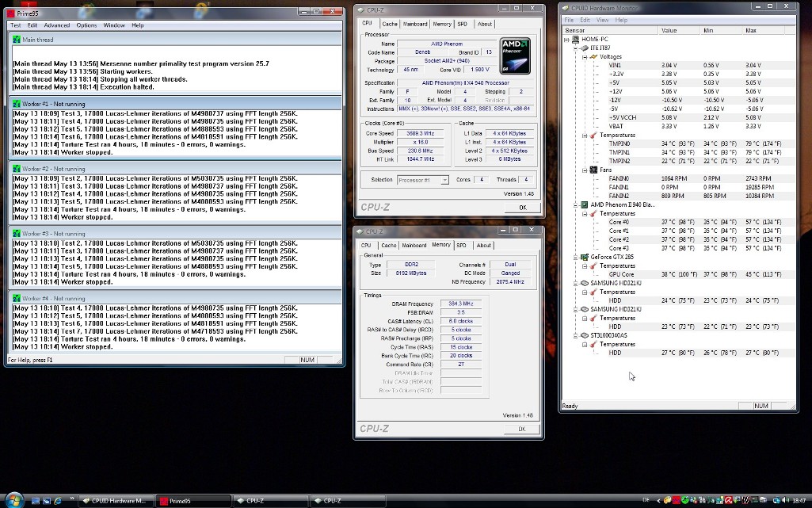The image size is (812, 508).
Task: Click the volume icon in system tray
Action: coord(786,500)
